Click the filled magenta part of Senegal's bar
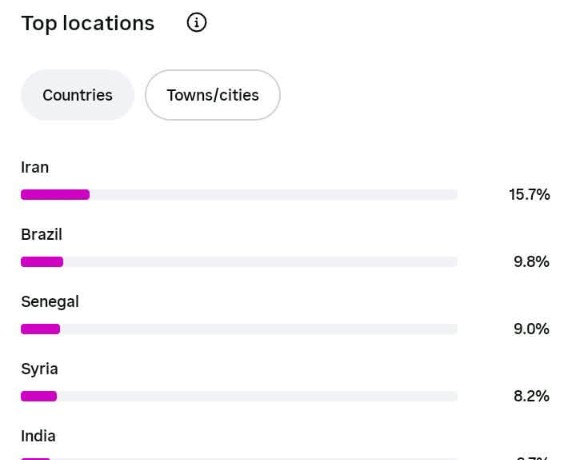This screenshot has width=576, height=460. [40, 329]
